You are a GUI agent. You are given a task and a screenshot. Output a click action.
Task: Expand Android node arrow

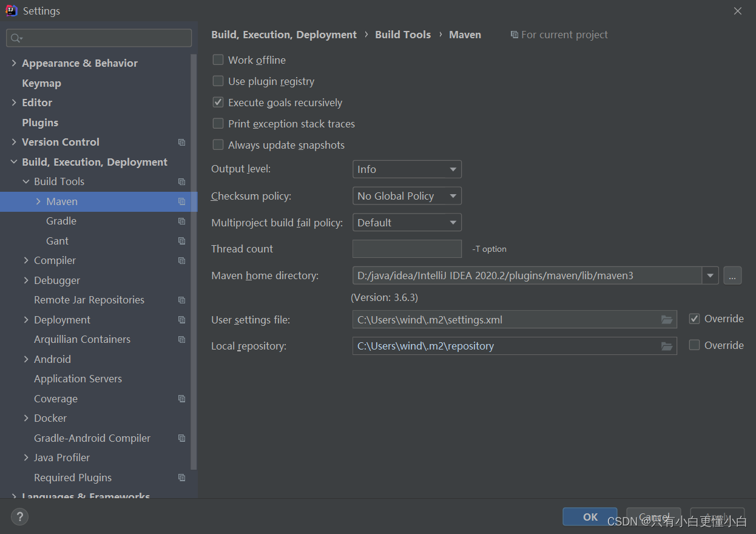click(x=26, y=359)
